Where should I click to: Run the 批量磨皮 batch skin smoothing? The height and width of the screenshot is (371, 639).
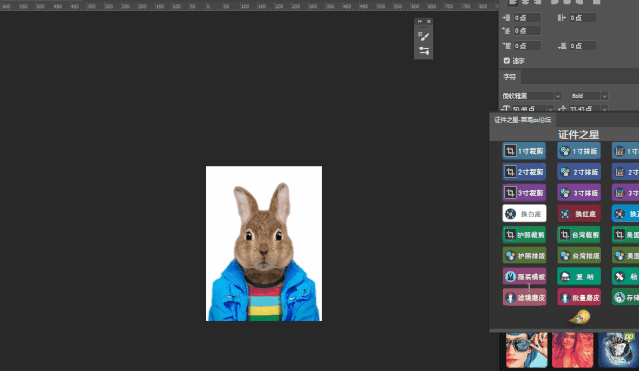[579, 298]
